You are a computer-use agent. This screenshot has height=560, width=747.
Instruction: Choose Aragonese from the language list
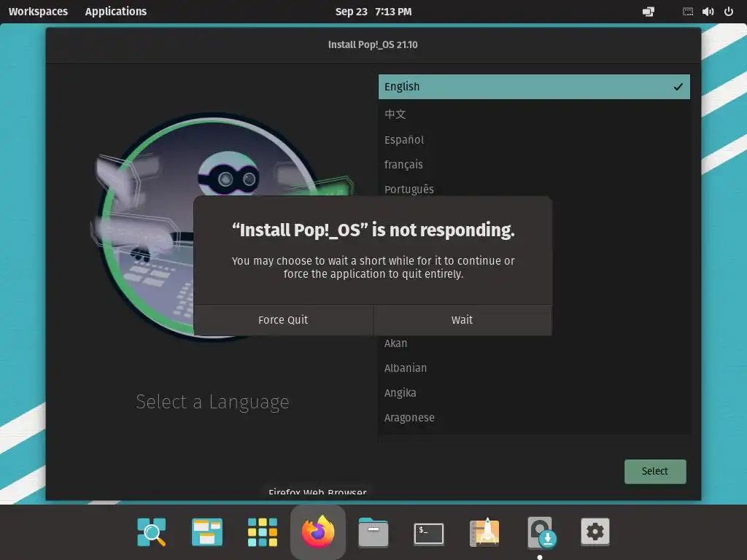(x=534, y=418)
